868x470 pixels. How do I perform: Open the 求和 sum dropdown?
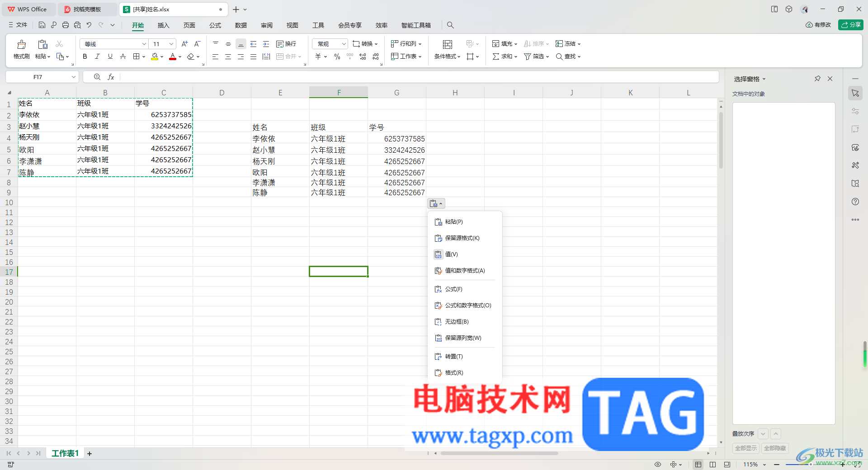[x=505, y=56]
